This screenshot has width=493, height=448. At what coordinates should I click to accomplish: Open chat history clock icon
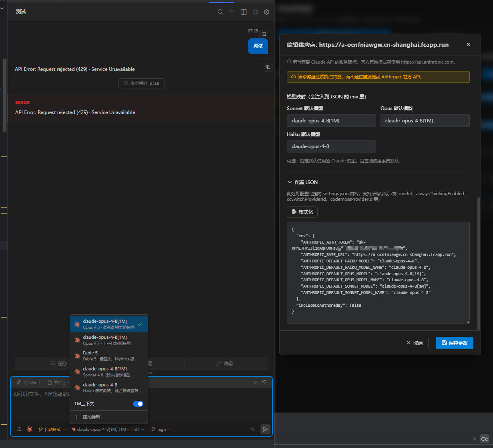[255, 12]
